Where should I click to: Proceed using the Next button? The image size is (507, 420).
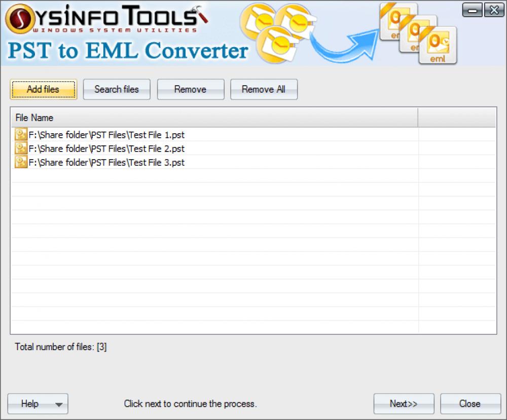(x=404, y=404)
